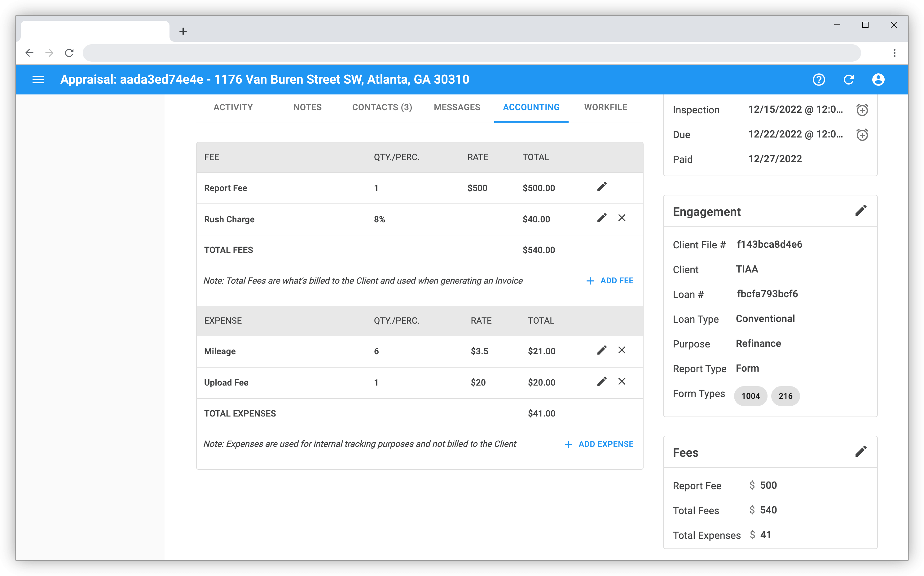Edit the Mileage expense
The image size is (924, 576).
tap(601, 350)
